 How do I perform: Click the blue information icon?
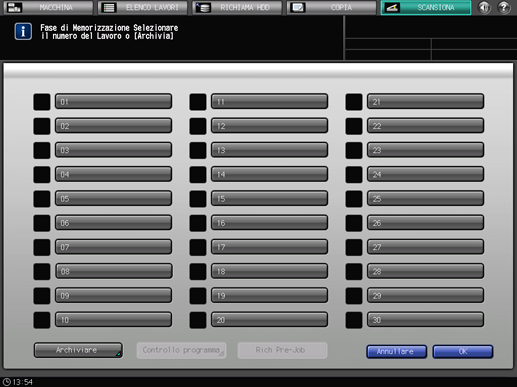[23, 32]
